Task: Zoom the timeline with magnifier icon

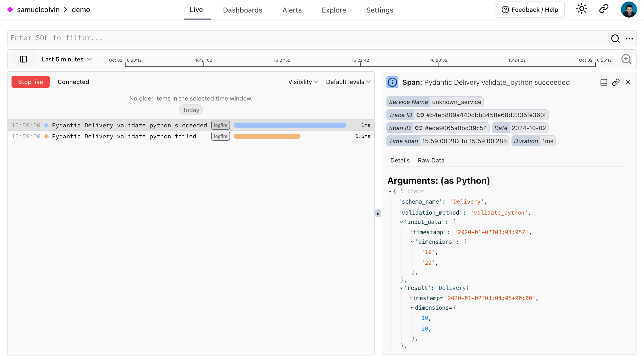Action: (x=626, y=59)
